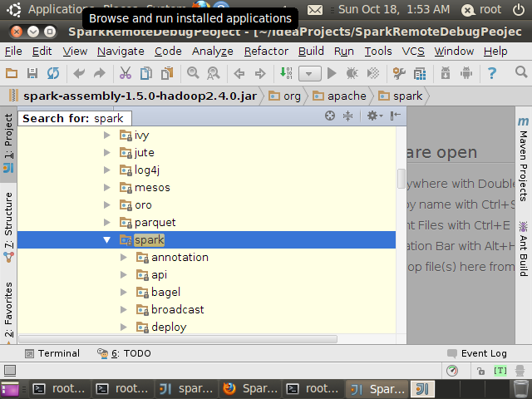Click the Debug bug icon
The width and height of the screenshot is (532, 399).
352,73
